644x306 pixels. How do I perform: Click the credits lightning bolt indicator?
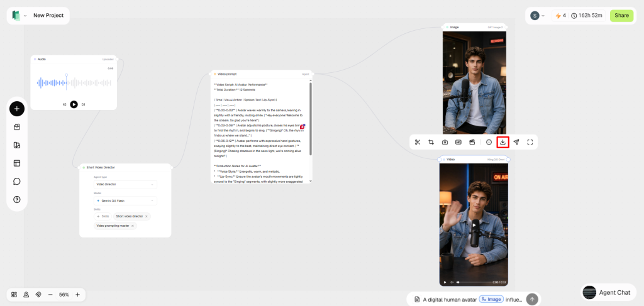[x=560, y=16]
